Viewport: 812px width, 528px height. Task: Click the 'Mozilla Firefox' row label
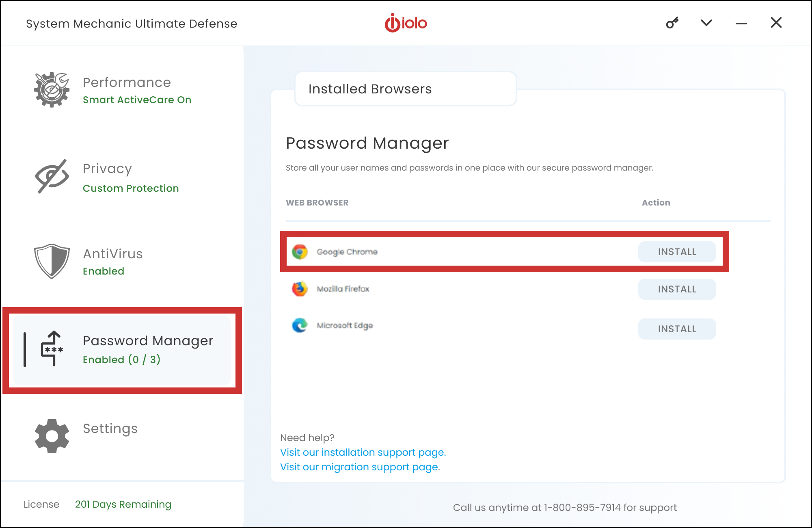(x=343, y=289)
